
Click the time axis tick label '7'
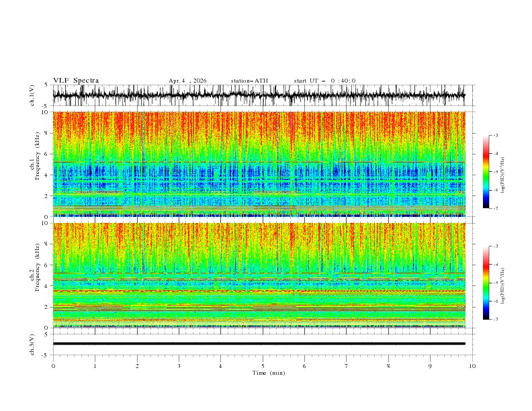click(347, 366)
